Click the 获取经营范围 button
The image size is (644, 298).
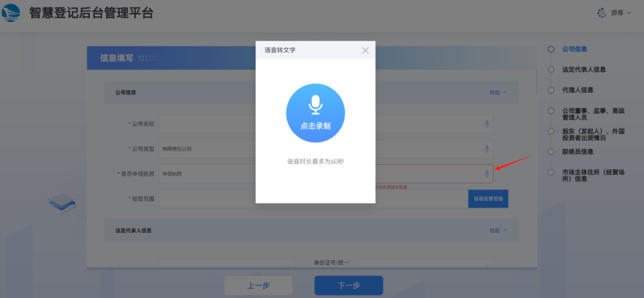pyautogui.click(x=488, y=199)
